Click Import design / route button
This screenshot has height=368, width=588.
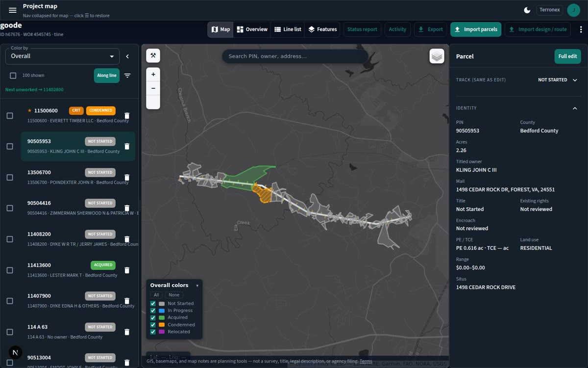pos(538,29)
